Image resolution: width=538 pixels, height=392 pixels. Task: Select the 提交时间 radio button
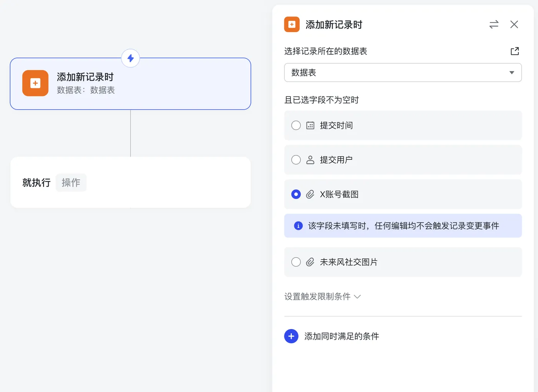coord(296,126)
